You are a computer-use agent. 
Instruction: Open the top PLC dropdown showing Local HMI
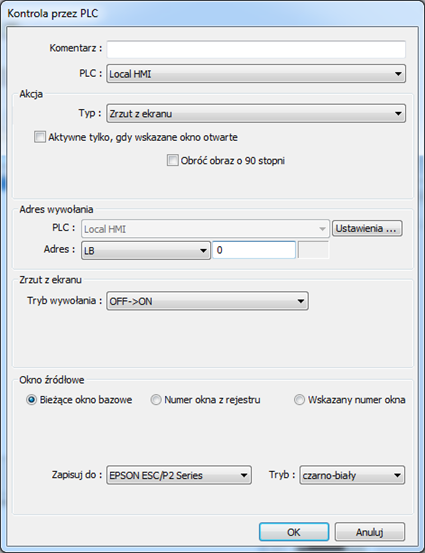[256, 74]
